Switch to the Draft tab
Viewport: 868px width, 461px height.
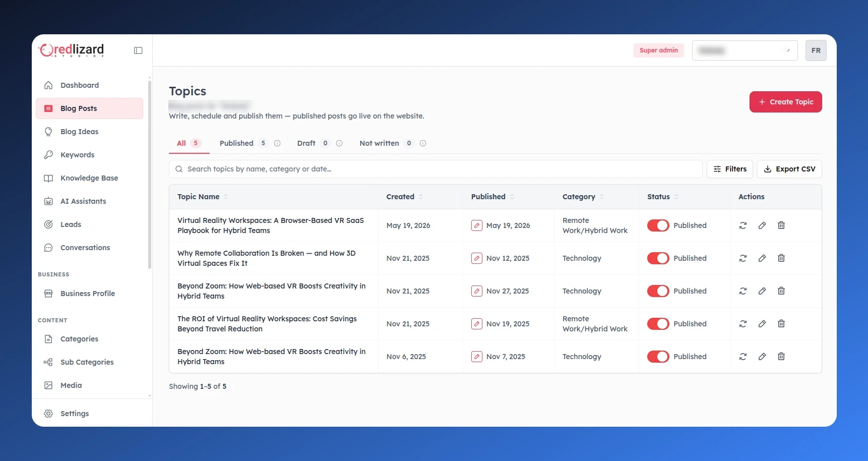[313, 143]
